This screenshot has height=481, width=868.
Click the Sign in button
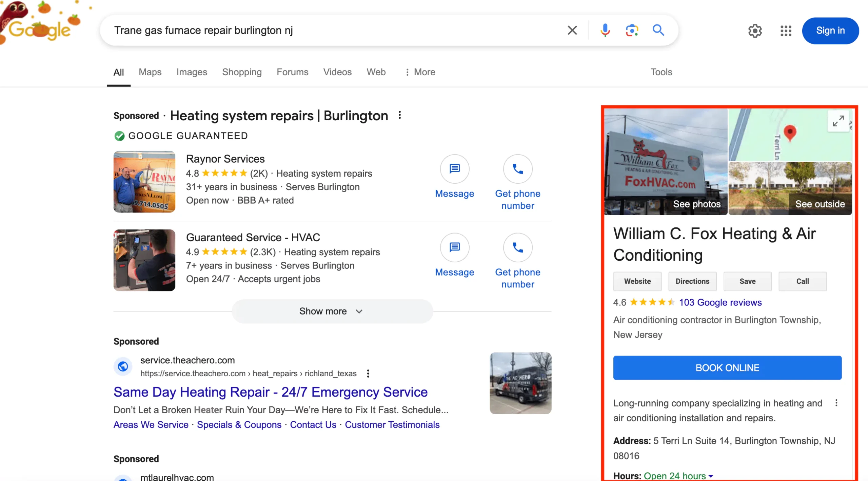point(830,31)
